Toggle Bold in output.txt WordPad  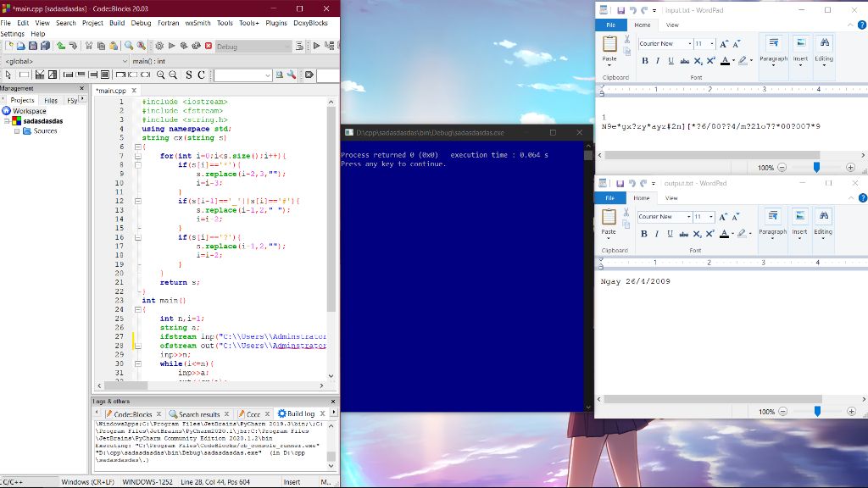[x=644, y=234]
